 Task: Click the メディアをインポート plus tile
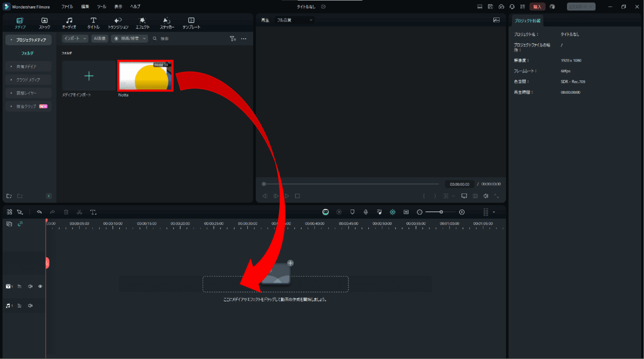[x=89, y=76]
